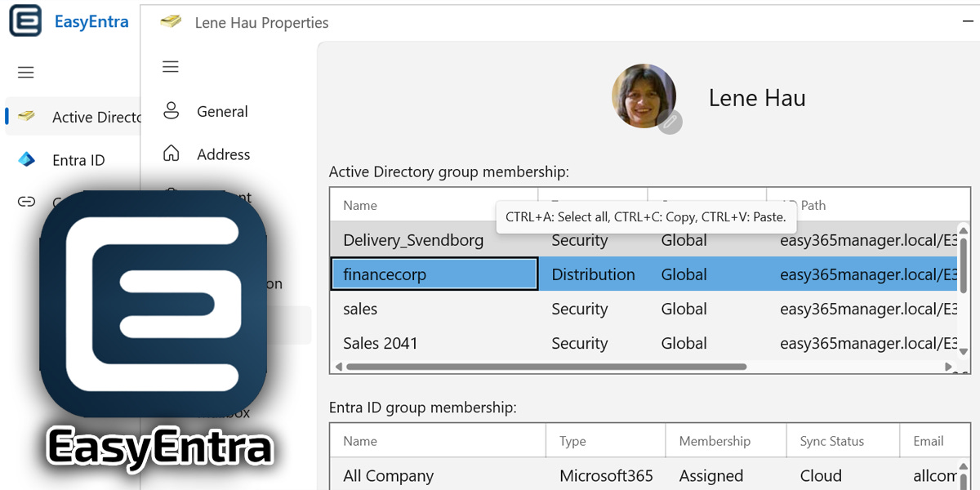
Task: Click the horizontal scrollbar in the AD groups table
Action: coord(546,367)
